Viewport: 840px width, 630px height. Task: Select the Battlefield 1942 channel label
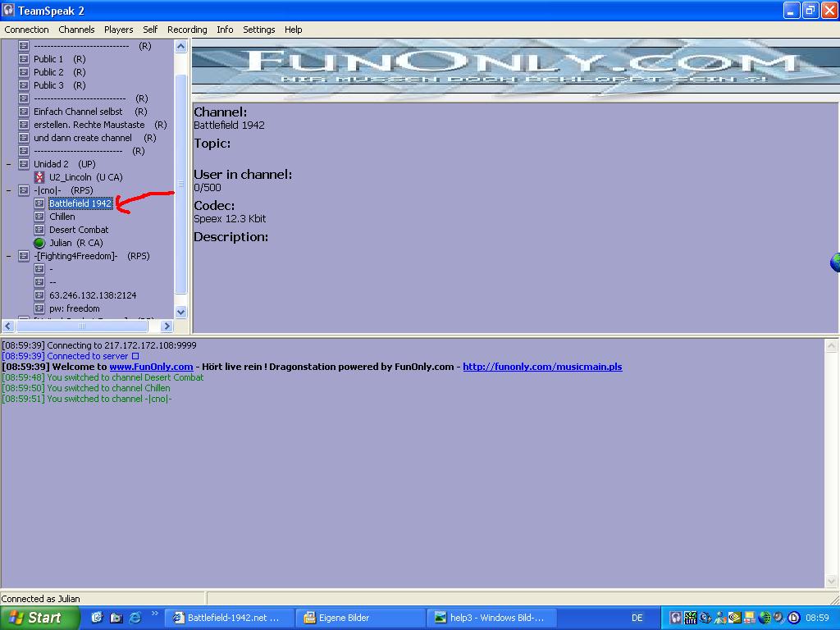pyautogui.click(x=80, y=203)
